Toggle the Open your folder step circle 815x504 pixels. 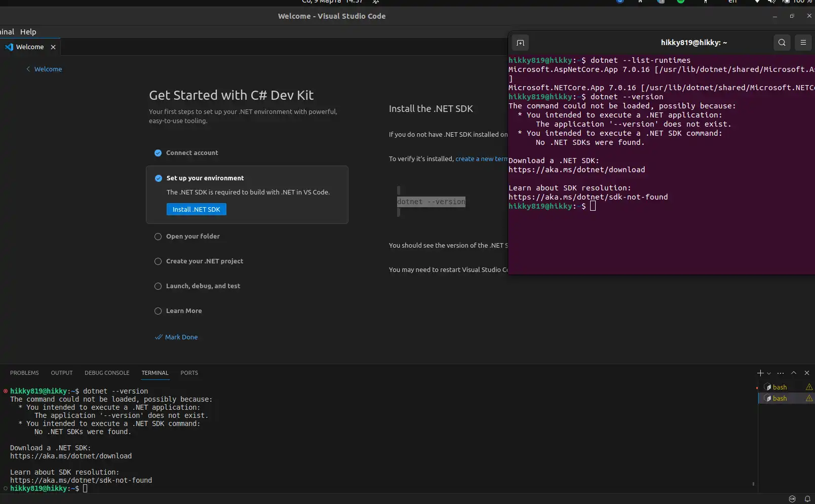tap(158, 237)
